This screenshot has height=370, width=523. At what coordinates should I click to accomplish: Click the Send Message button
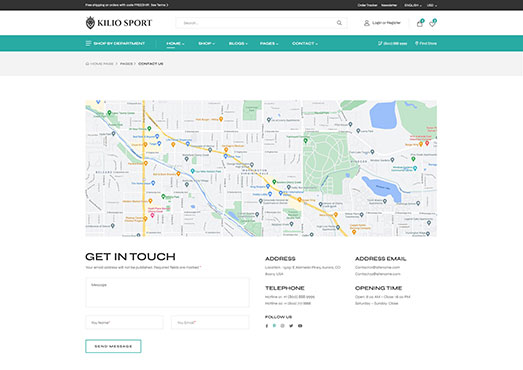click(x=113, y=346)
